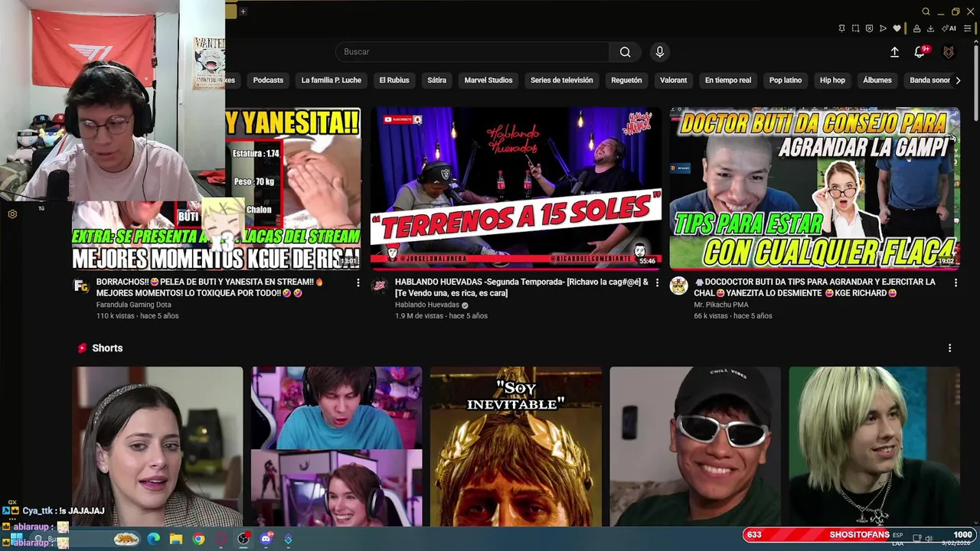
Task: Filter by Hip hop chip
Action: pos(832,80)
